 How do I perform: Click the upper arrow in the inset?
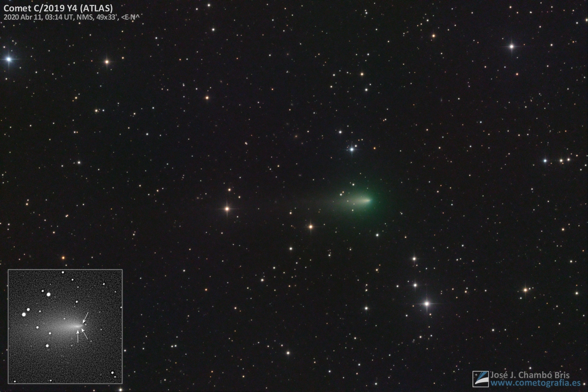click(86, 317)
